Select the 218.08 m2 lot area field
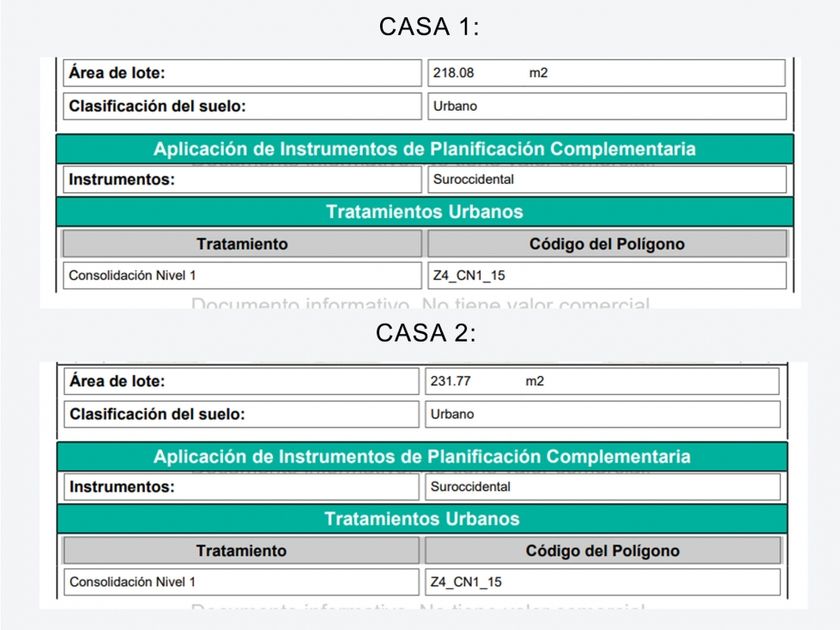Screen dimensions: 840x630 click(x=607, y=73)
